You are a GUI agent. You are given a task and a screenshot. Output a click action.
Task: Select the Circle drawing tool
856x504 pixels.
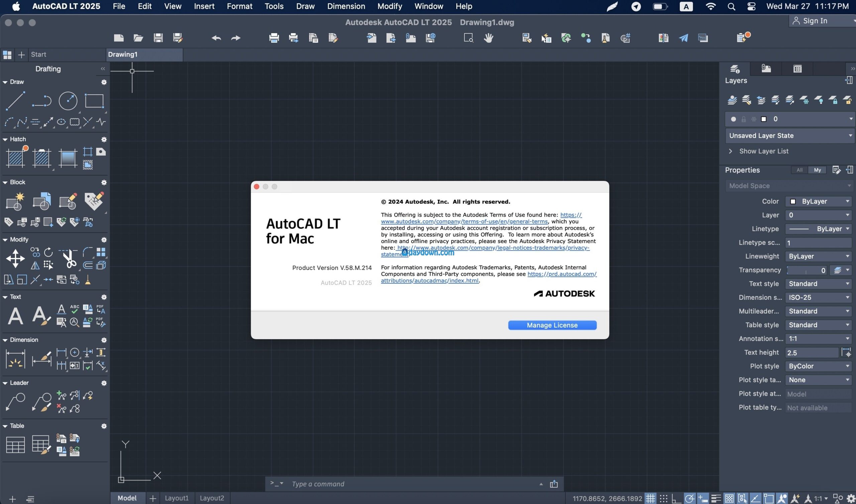point(68,101)
